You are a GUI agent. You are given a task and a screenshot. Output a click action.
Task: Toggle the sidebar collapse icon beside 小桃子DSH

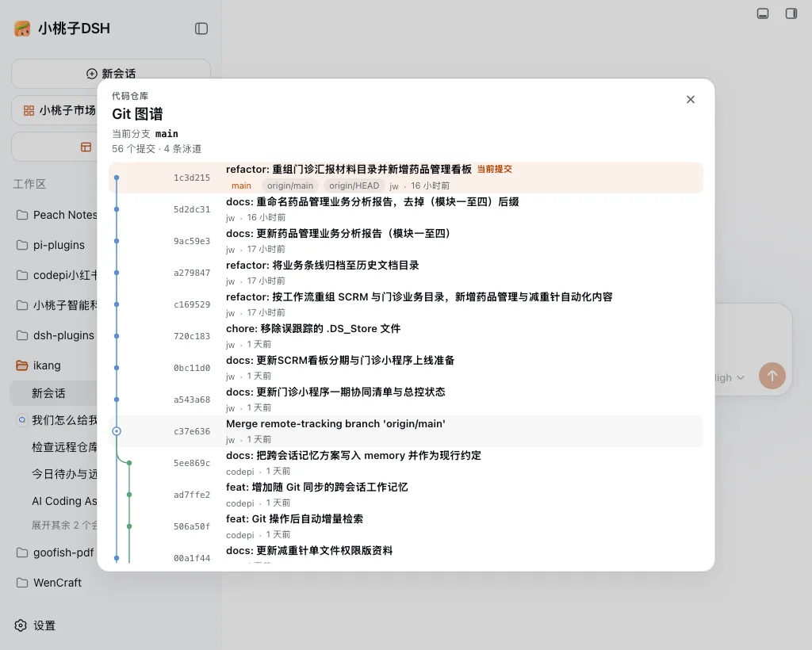[x=201, y=29]
